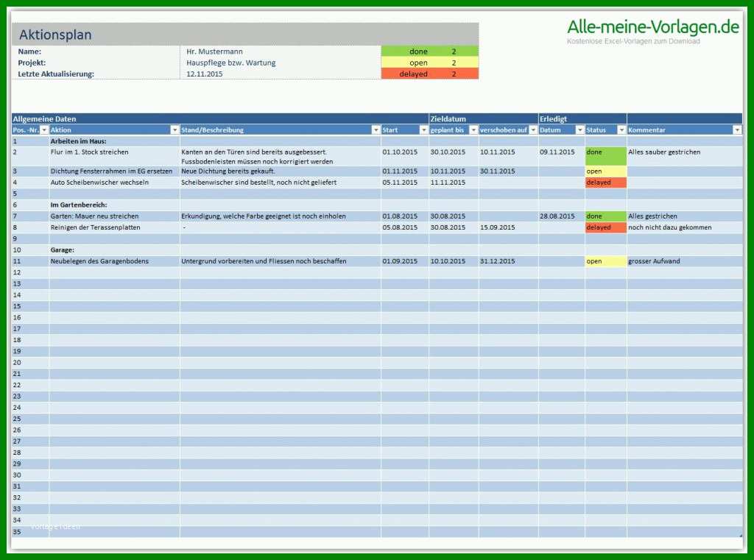Viewport: 754px width, 560px height.
Task: Select the 'Im Gartenbereich:' heading cell
Action: point(114,205)
